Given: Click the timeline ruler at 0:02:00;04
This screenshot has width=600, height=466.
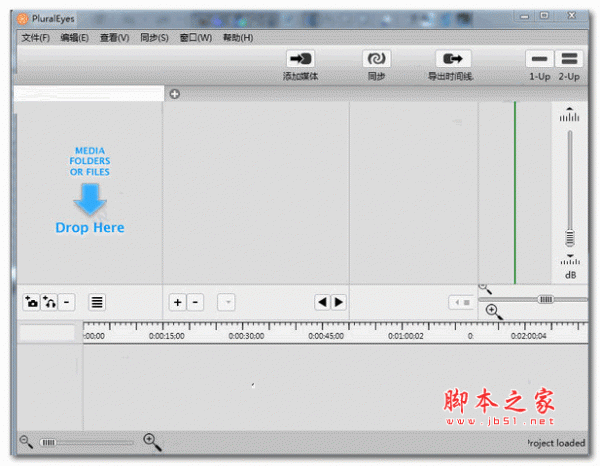Looking at the screenshot, I should (528, 336).
